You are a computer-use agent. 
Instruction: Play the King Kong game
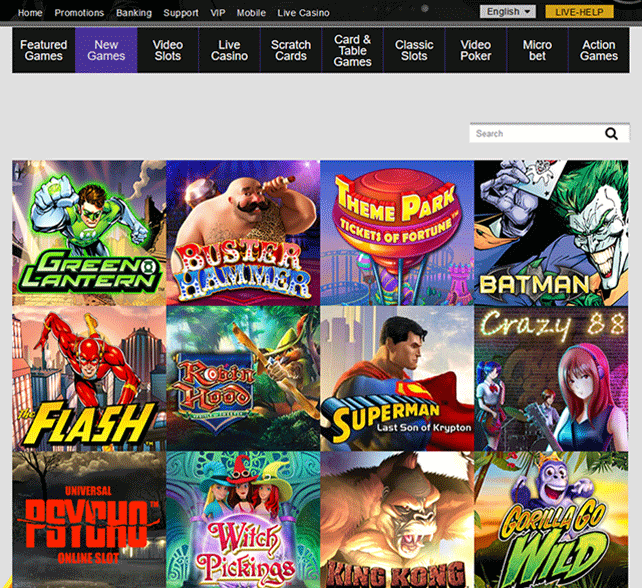397,520
